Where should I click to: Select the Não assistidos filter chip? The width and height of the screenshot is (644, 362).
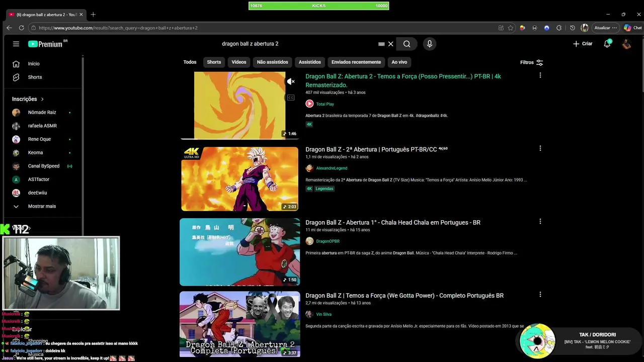coord(273,62)
